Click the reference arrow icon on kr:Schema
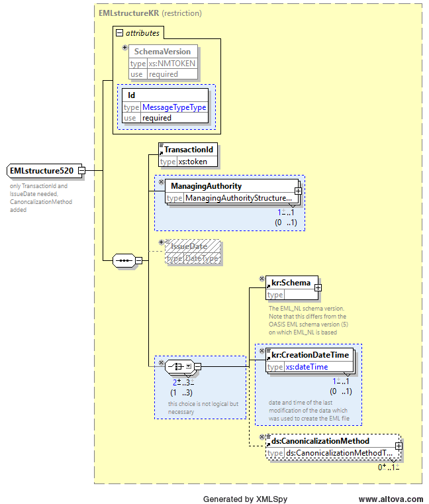Viewport: 429px width, 504px height. point(268,285)
